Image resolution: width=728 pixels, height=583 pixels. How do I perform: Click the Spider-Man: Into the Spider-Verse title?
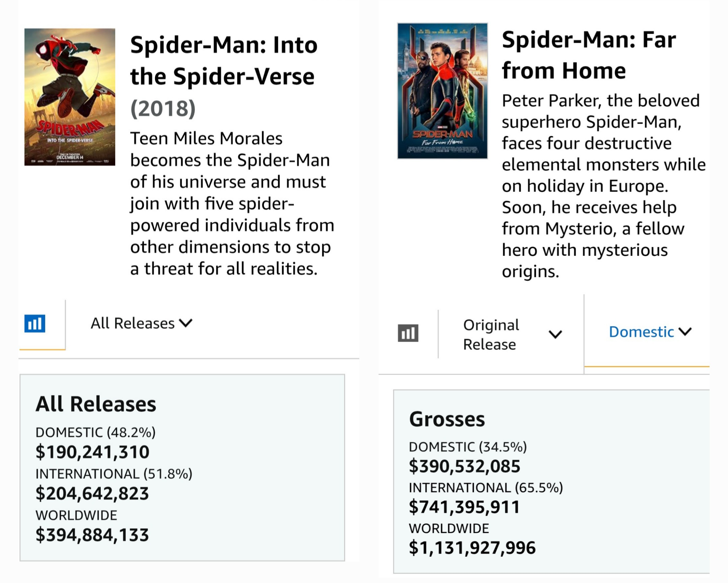[x=224, y=60]
